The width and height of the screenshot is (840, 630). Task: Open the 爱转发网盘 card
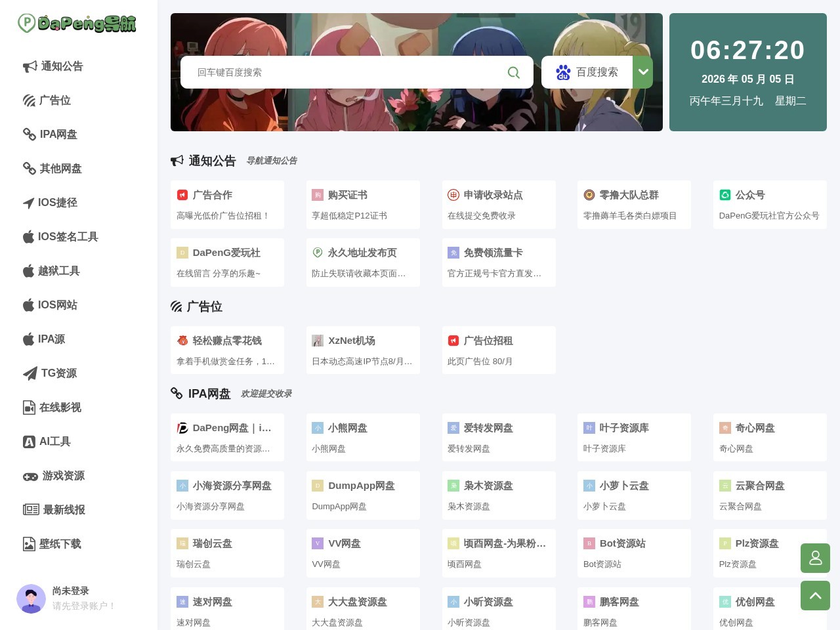click(x=499, y=438)
